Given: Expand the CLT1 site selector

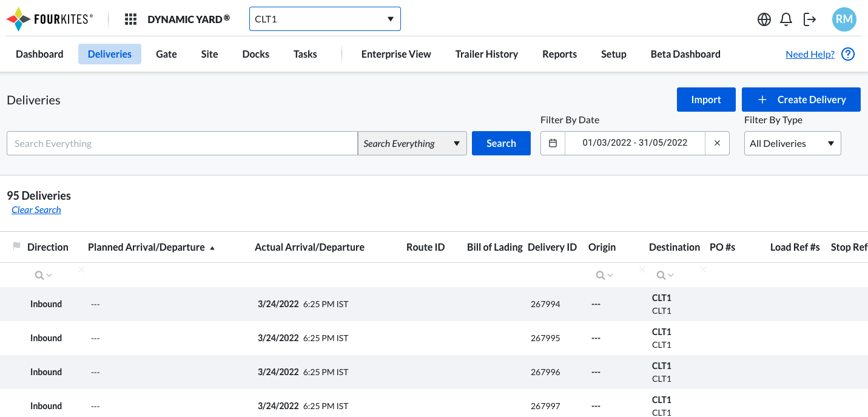Looking at the screenshot, I should coord(325,19).
